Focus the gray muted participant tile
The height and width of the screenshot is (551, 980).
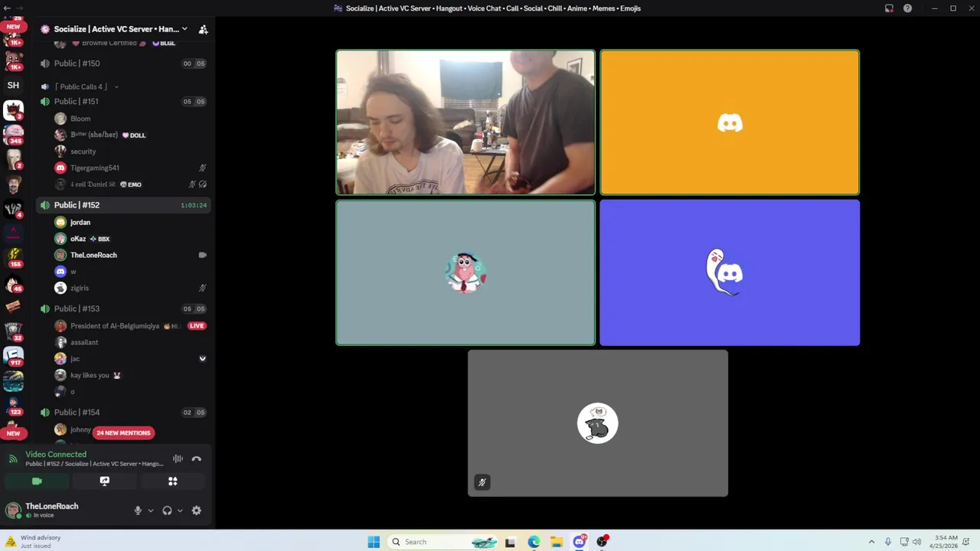tap(598, 423)
